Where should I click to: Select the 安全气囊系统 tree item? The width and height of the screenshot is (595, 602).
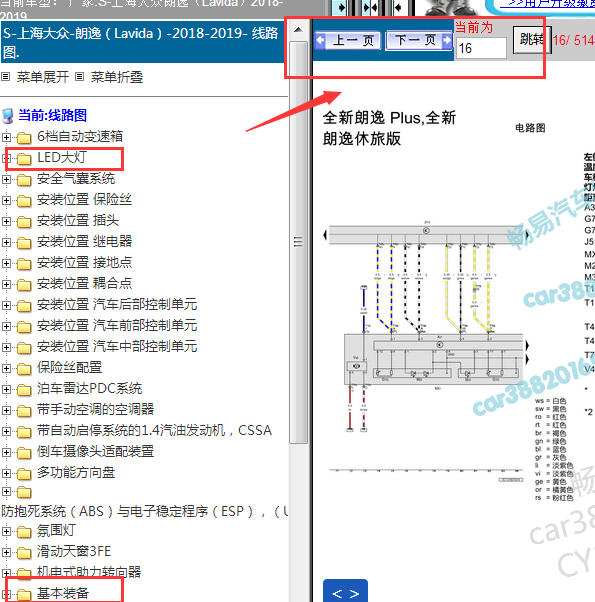pyautogui.click(x=76, y=179)
